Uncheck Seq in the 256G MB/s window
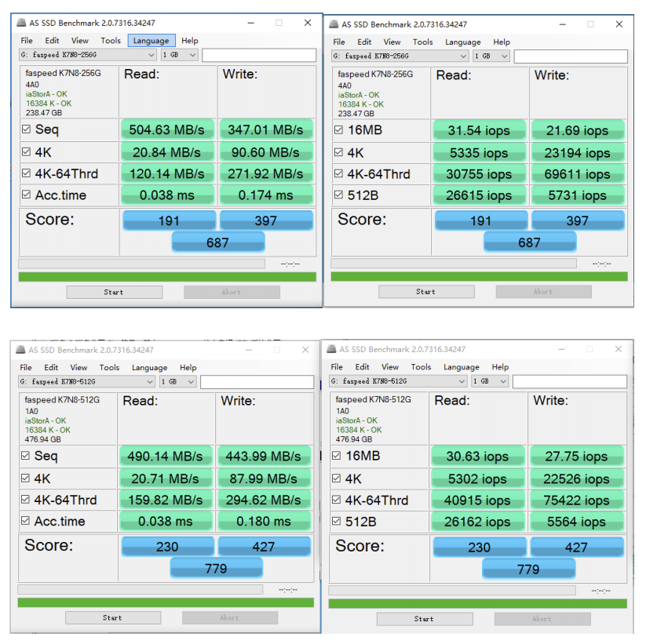The width and height of the screenshot is (646, 644). tap(27, 129)
